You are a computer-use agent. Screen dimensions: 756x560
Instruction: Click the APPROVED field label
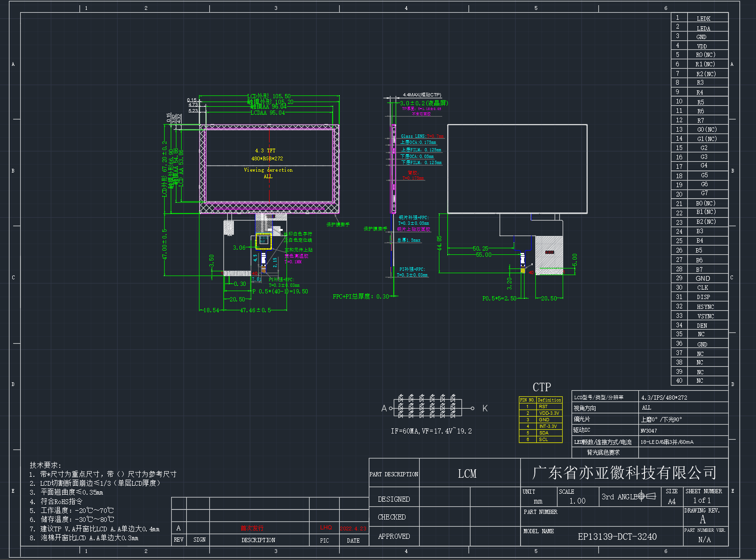click(394, 536)
